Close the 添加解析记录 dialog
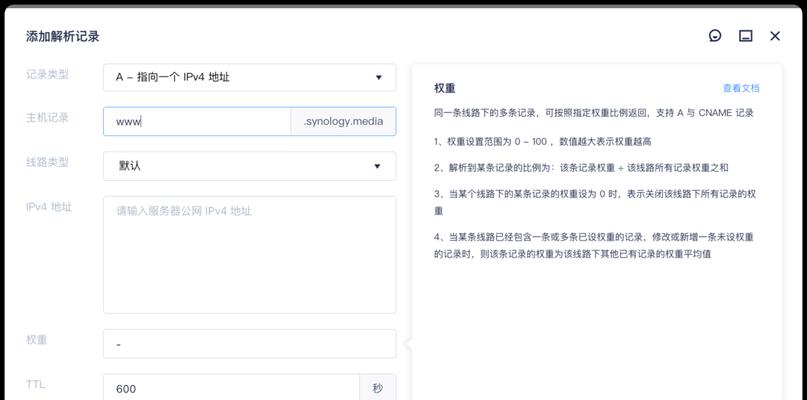Image resolution: width=807 pixels, height=400 pixels. tap(775, 36)
